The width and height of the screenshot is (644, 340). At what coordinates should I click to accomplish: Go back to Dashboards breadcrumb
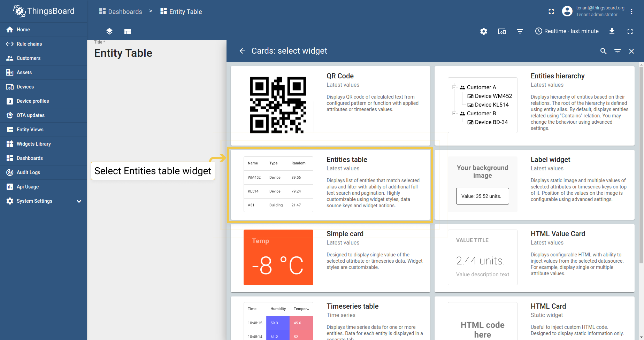121,11
